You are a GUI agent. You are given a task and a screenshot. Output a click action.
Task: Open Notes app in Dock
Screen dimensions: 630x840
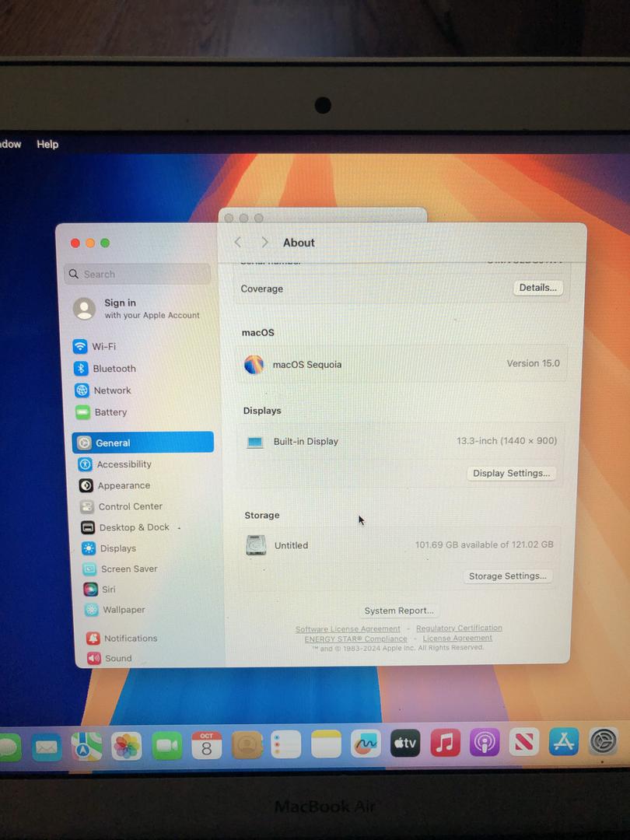coord(326,744)
